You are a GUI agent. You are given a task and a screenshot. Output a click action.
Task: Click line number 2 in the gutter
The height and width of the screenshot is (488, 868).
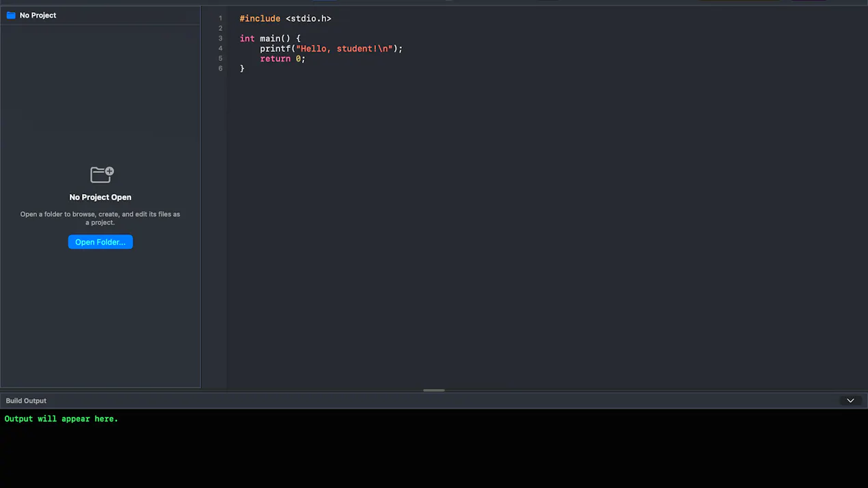tap(220, 28)
